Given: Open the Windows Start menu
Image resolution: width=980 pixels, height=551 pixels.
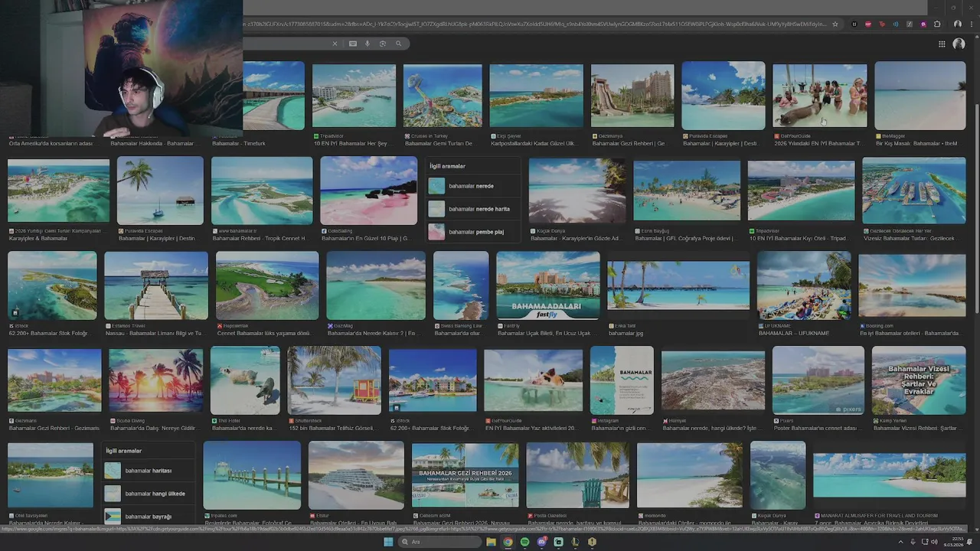Looking at the screenshot, I should point(388,542).
